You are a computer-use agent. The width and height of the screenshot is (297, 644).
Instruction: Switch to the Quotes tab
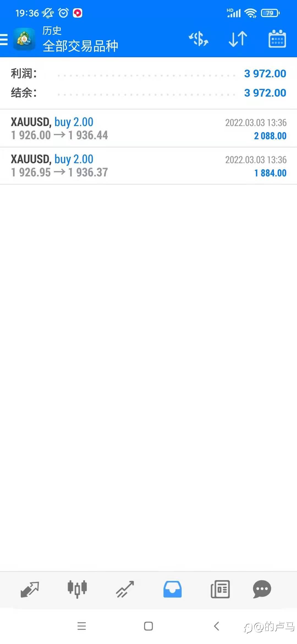tap(30, 589)
